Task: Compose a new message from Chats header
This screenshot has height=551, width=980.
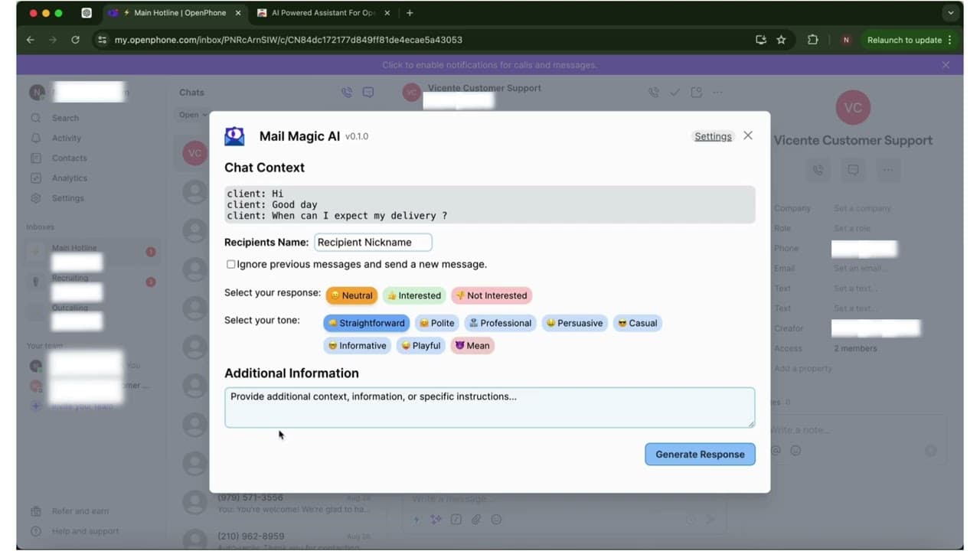Action: 368,93
